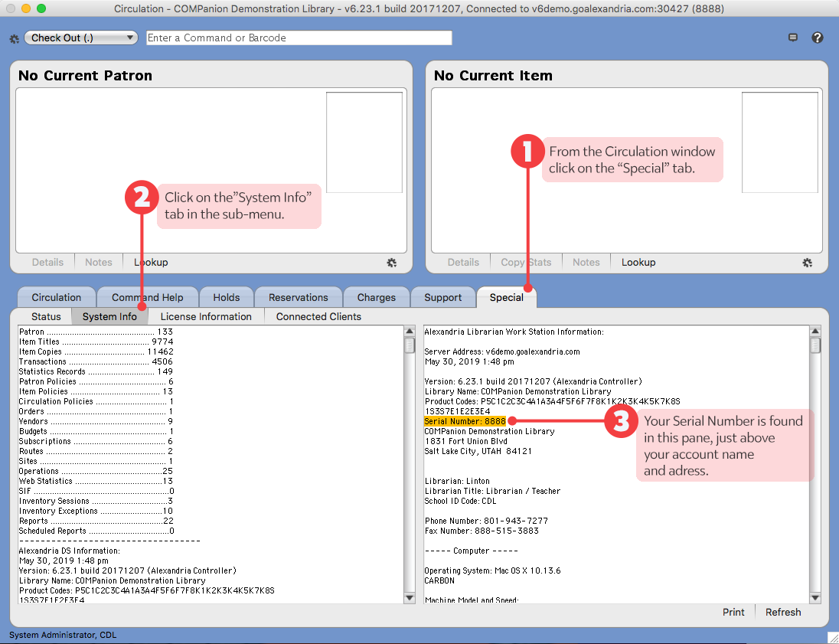Click 'Librarian: Linton' text
The width and height of the screenshot is (839, 644).
point(457,481)
